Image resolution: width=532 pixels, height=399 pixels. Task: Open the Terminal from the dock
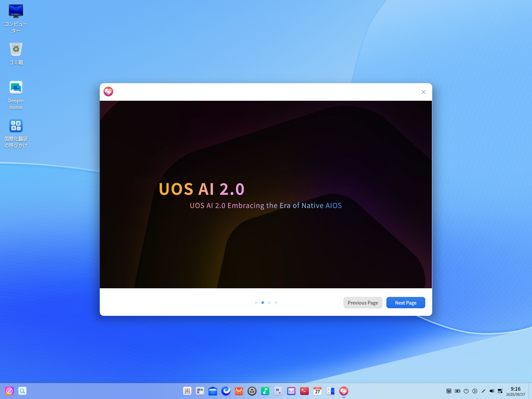pos(304,391)
